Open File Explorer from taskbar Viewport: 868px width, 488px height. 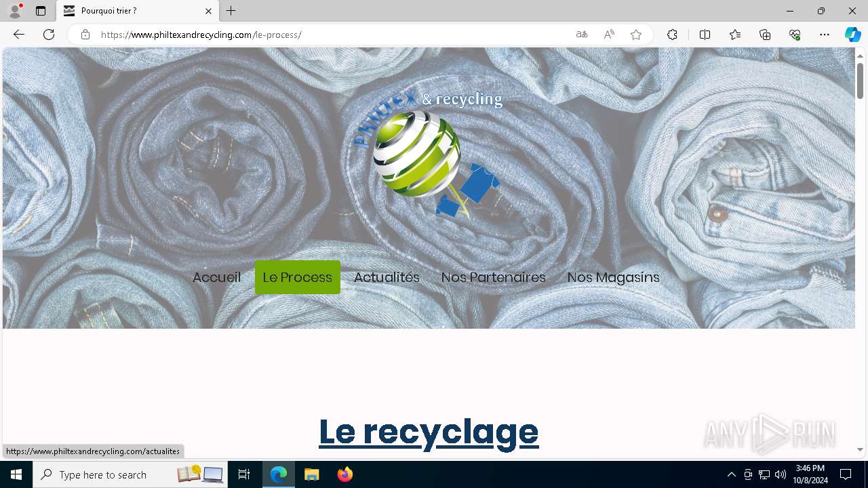tap(312, 474)
